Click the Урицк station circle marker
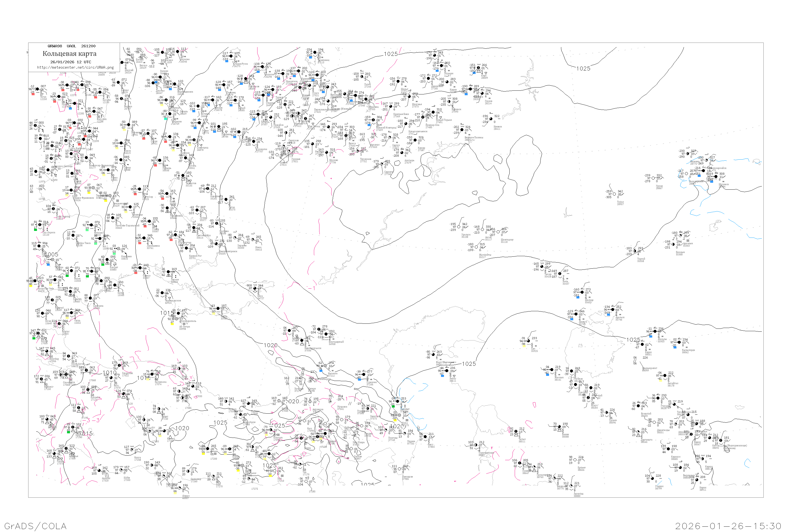The image size is (798, 532). pos(653,178)
